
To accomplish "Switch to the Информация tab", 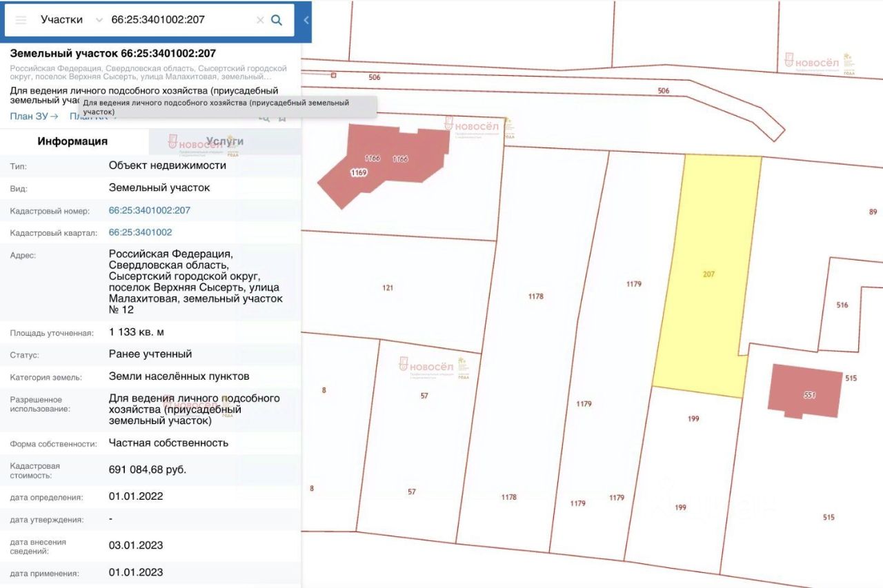I will tap(72, 141).
